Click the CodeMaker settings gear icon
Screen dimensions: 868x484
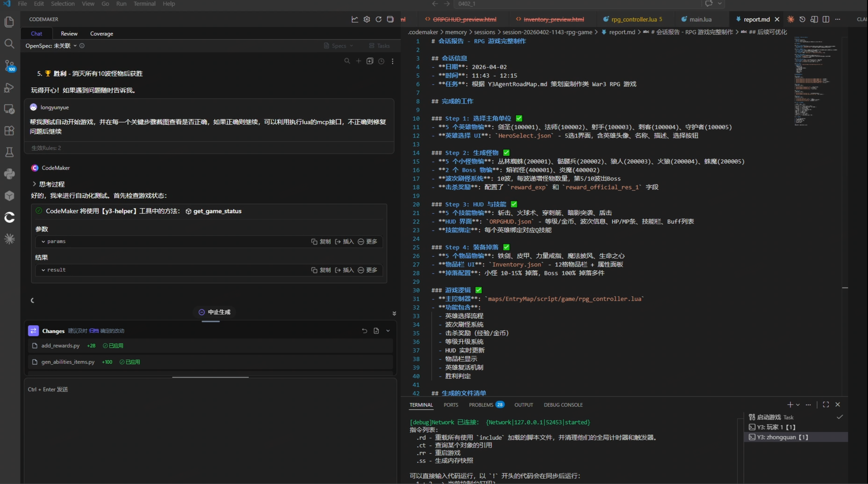tap(367, 19)
